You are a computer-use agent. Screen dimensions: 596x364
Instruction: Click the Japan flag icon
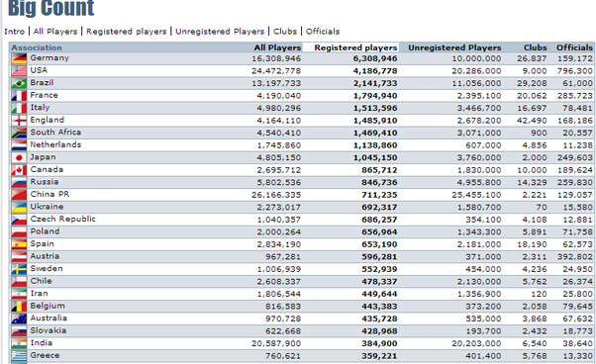tap(19, 157)
